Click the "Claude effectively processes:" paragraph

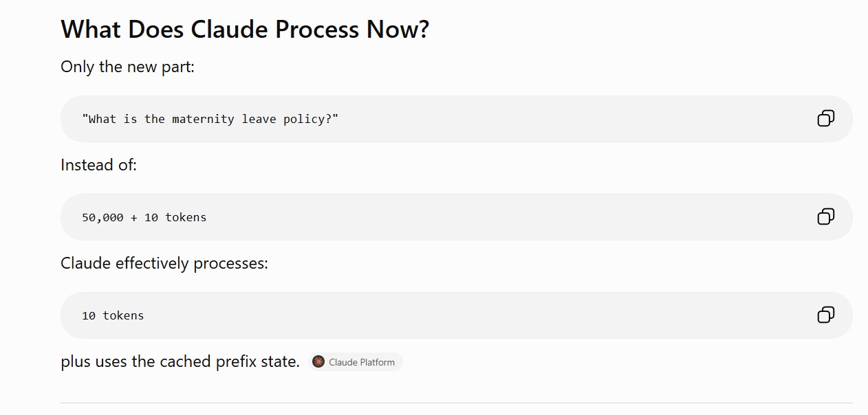coord(164,264)
